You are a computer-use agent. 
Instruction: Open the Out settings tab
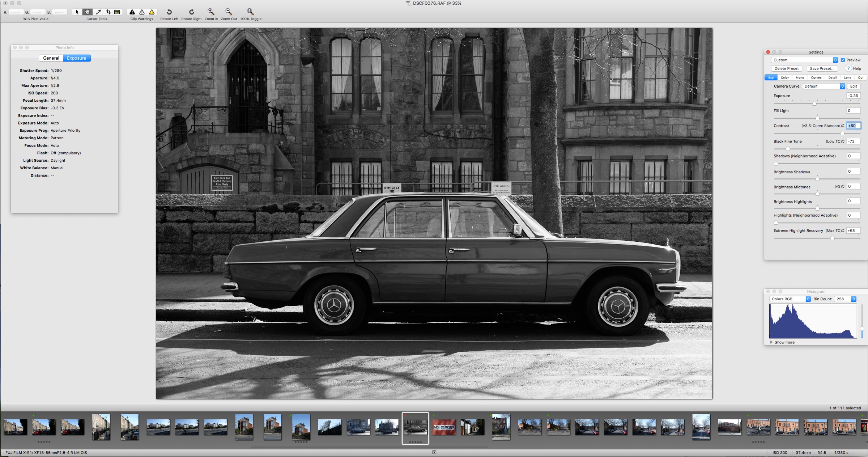tap(861, 77)
